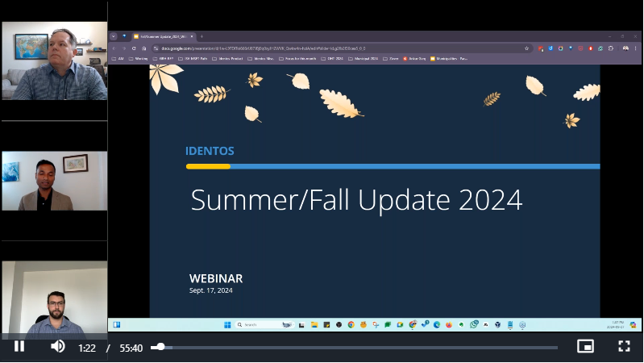Enable picture-in-picture mode
This screenshot has height=363, width=644.
(585, 346)
